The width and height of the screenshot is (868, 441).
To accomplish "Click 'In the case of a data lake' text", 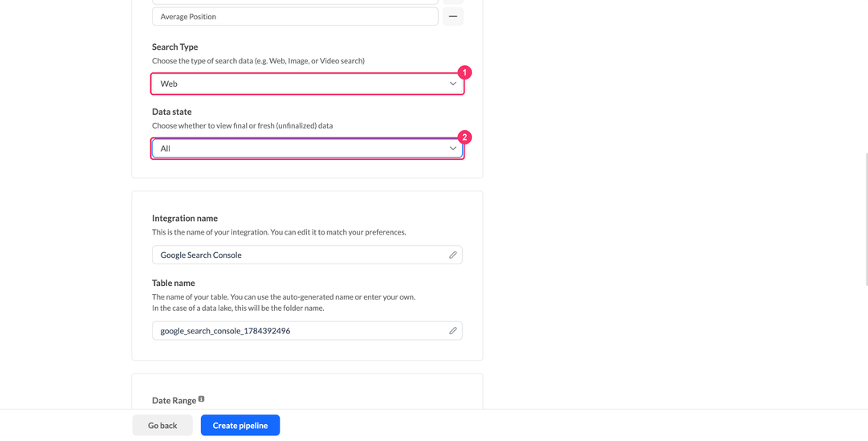I will click(x=238, y=308).
